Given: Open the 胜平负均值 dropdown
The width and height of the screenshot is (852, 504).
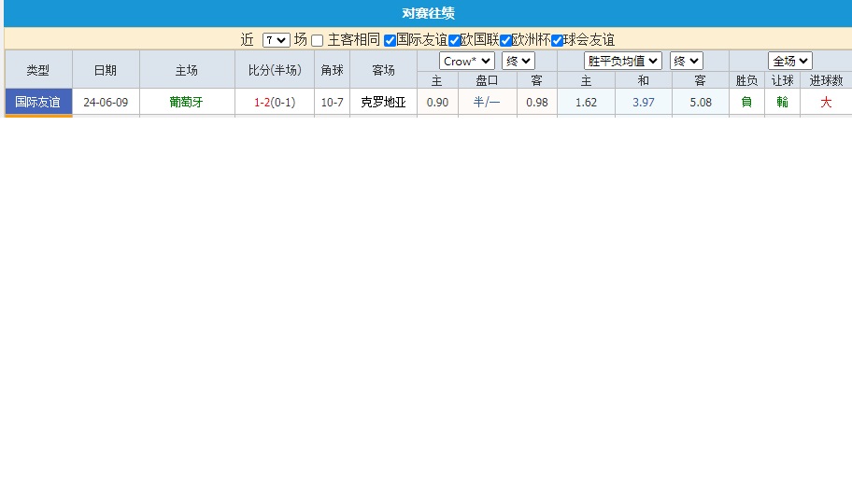Looking at the screenshot, I should pyautogui.click(x=623, y=61).
